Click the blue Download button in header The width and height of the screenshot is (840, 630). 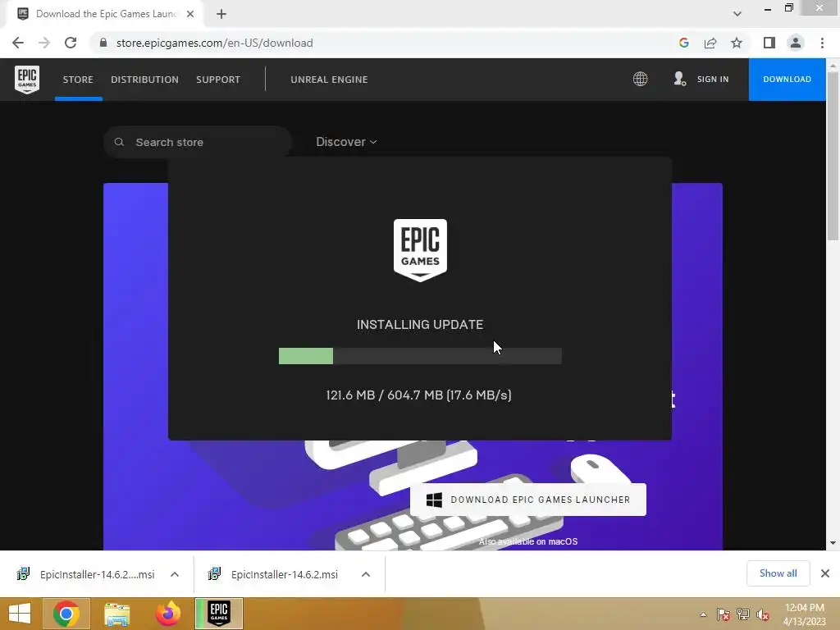787,80
